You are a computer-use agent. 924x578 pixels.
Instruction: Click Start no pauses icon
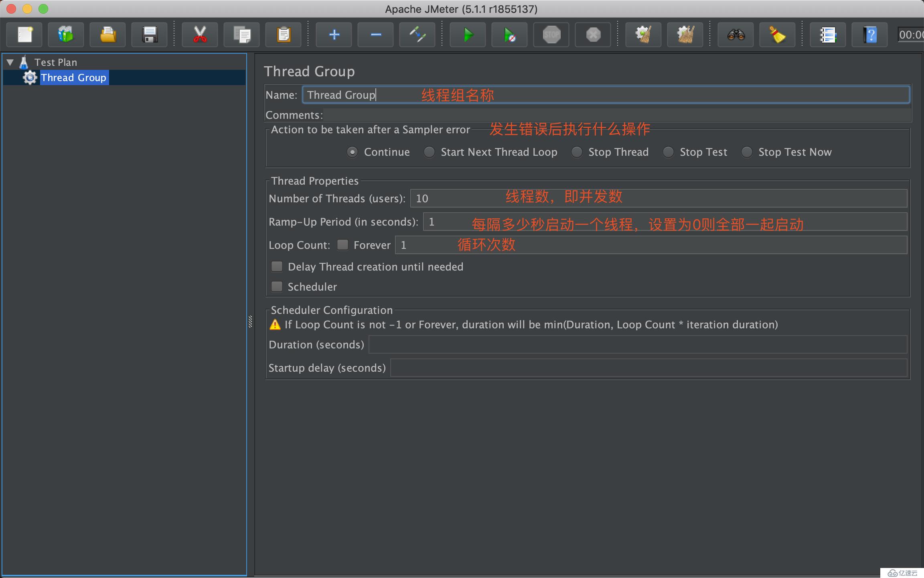(x=510, y=35)
